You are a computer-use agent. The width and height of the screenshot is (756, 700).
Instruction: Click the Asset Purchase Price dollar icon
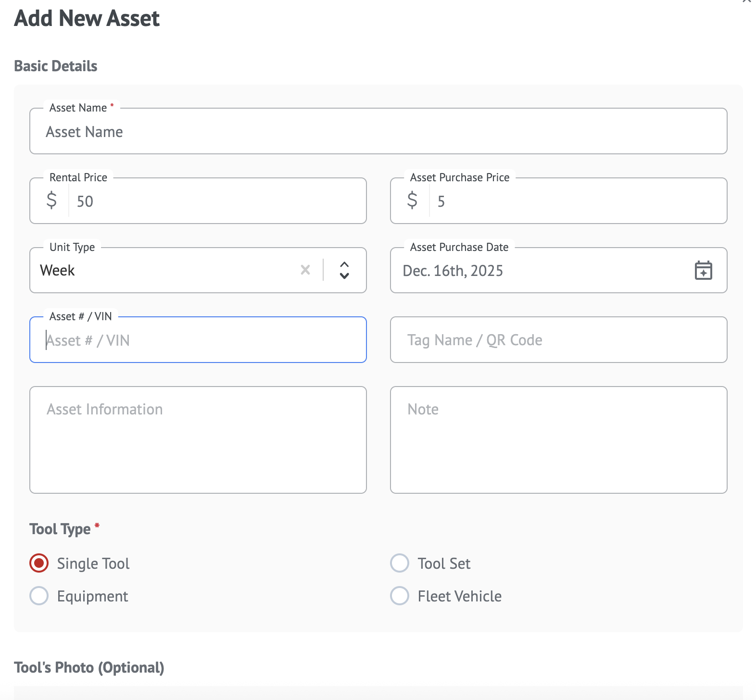pyautogui.click(x=412, y=200)
